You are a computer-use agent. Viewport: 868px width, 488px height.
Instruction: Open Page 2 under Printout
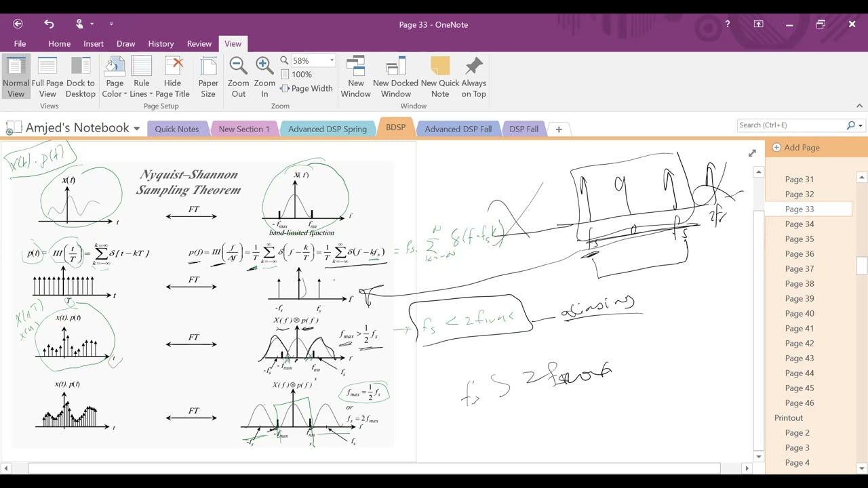[x=797, y=432]
